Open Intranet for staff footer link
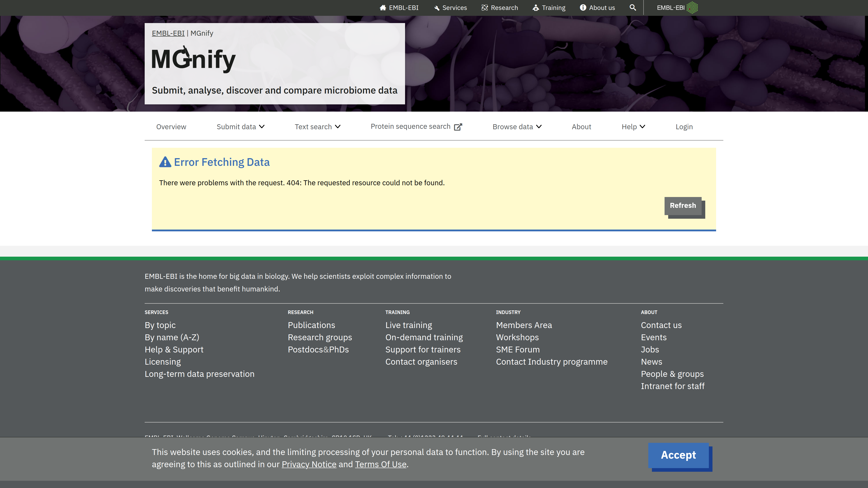Image resolution: width=868 pixels, height=488 pixels. click(672, 386)
